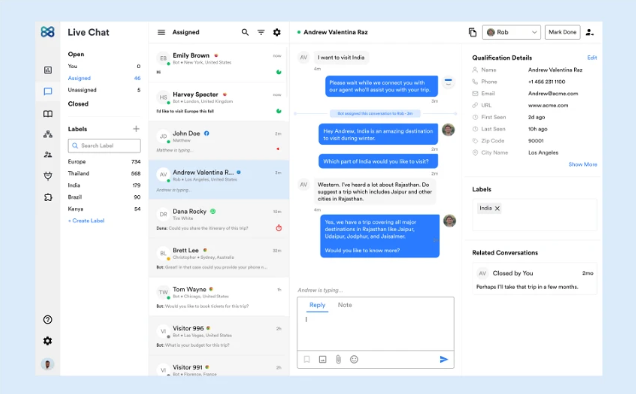This screenshot has height=394, width=636.
Task: Open John Doe's conversation
Action: tap(219, 140)
